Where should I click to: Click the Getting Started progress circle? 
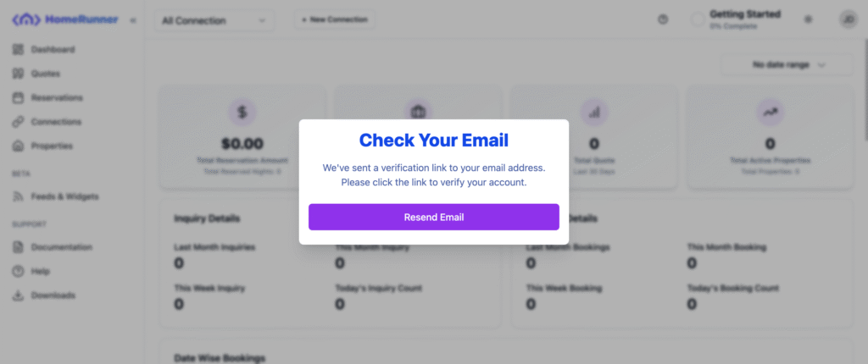(698, 19)
